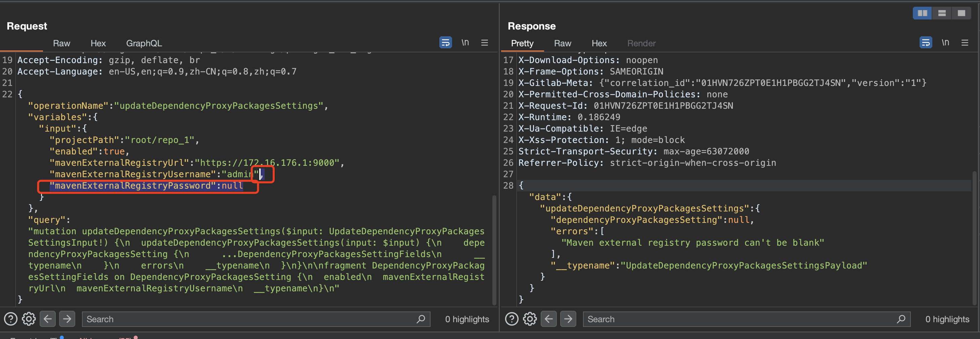This screenshot has width=980, height=339.
Task: Open Request search settings gear
Action: (29, 319)
